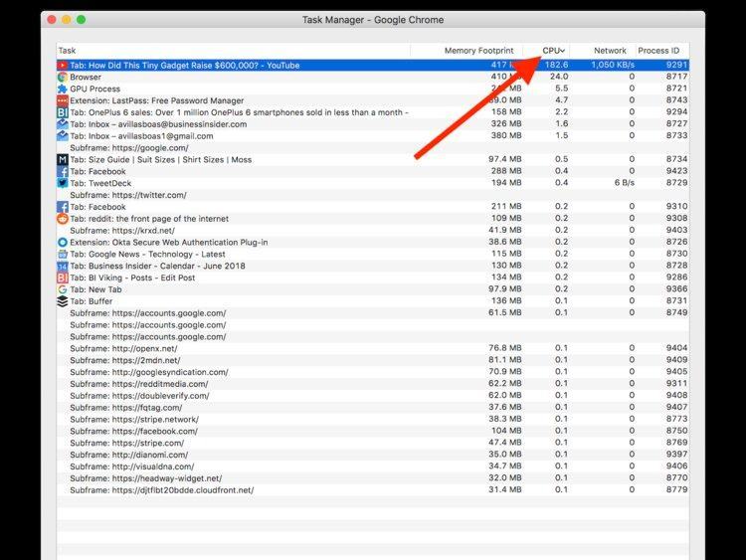
Task: Select Inbox avillasboas1@gmail.com tab row
Action: (x=373, y=136)
